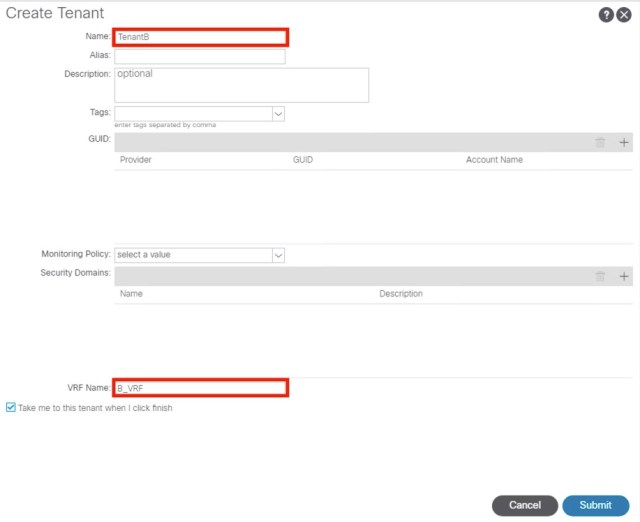Add a Security Domain with plus icon
640x522 pixels.
tap(624, 276)
